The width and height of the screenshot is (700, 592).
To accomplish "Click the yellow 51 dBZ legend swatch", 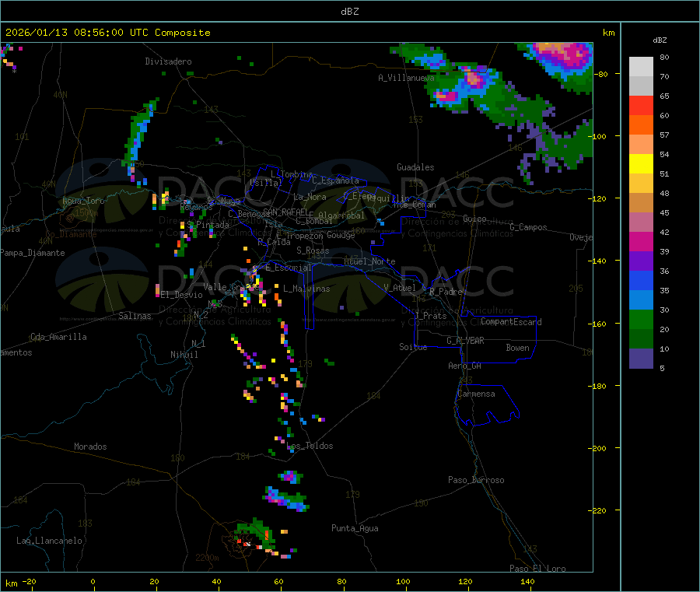I will click(x=641, y=164).
